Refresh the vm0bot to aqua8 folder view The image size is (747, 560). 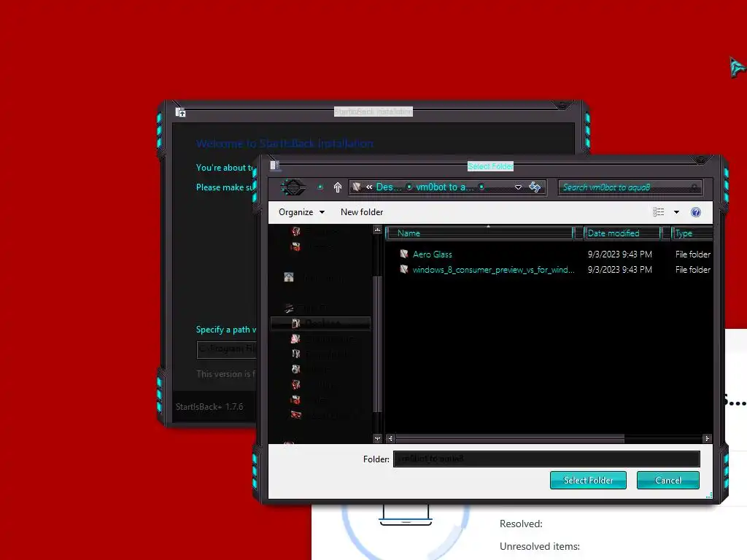[535, 187]
